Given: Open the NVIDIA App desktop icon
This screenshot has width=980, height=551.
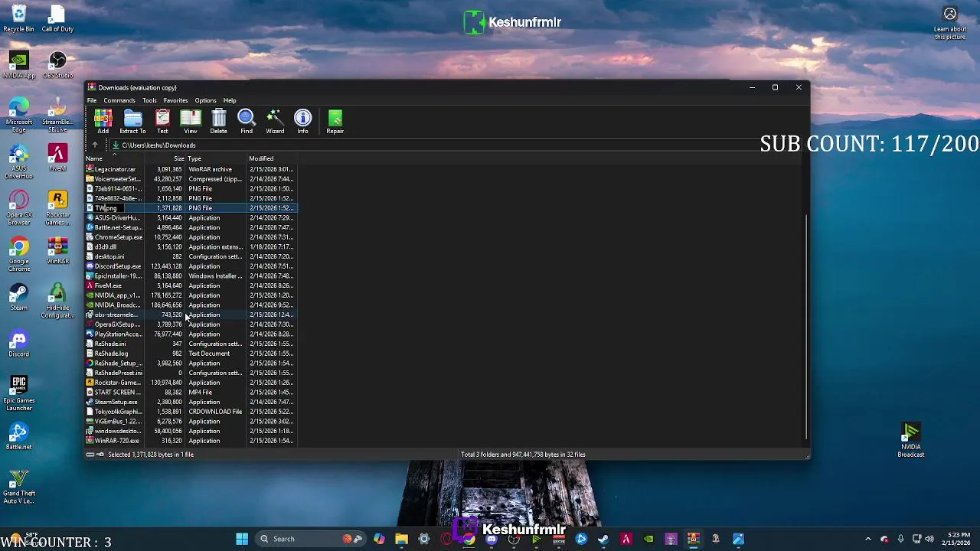Looking at the screenshot, I should click(x=18, y=65).
